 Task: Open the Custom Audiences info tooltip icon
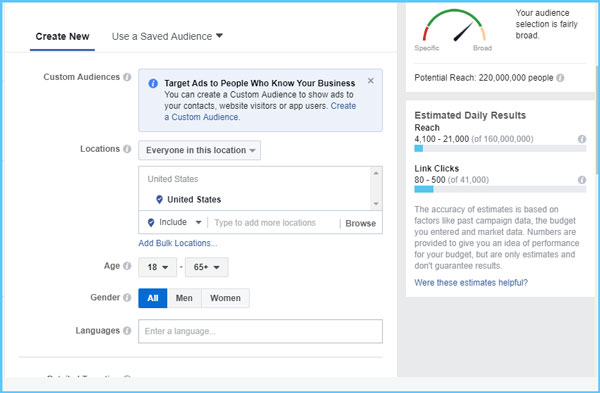[127, 77]
